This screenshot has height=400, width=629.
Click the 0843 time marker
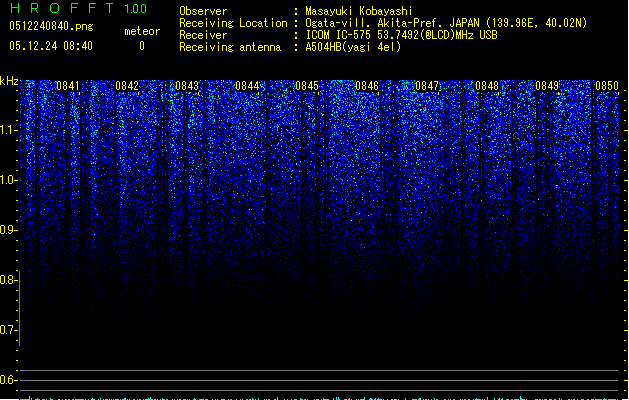(x=187, y=86)
